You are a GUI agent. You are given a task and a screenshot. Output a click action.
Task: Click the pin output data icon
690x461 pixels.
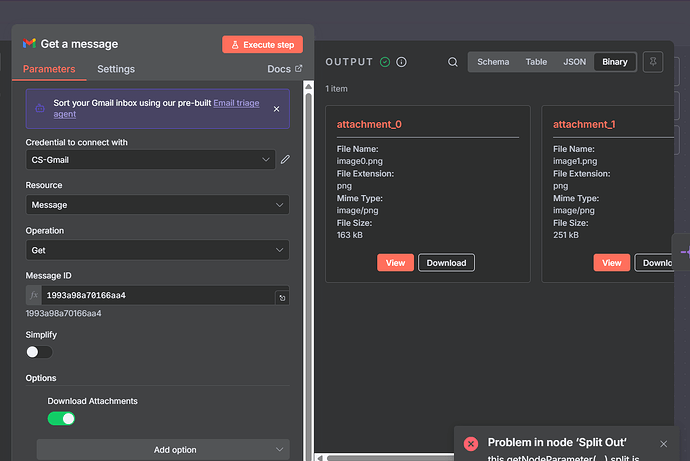tap(653, 62)
